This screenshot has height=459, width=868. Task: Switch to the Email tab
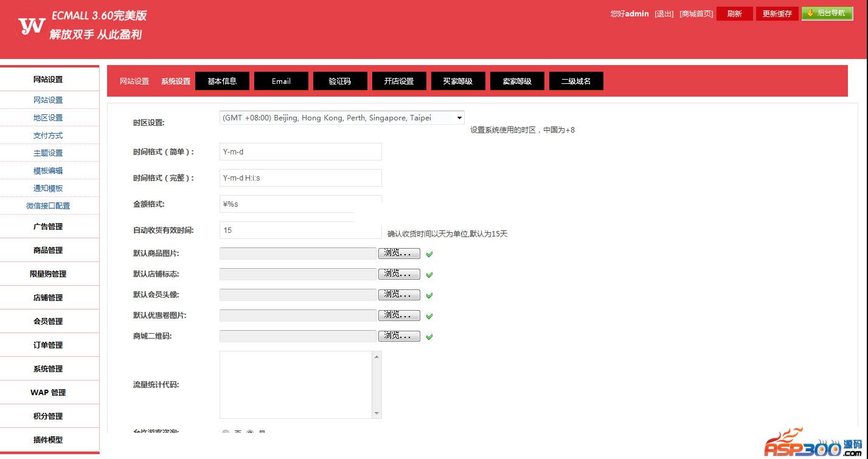coord(281,81)
